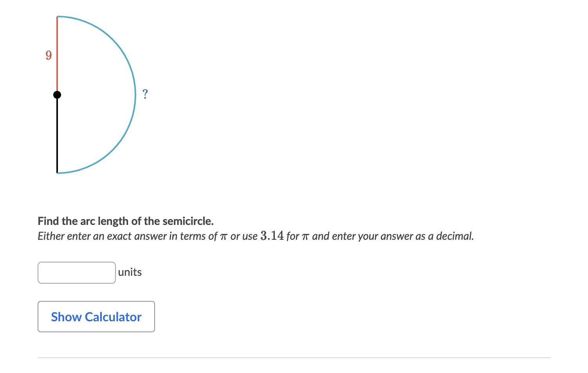588x373 pixels.
Task: Click the second π symbol after 'for'
Action: click(305, 237)
